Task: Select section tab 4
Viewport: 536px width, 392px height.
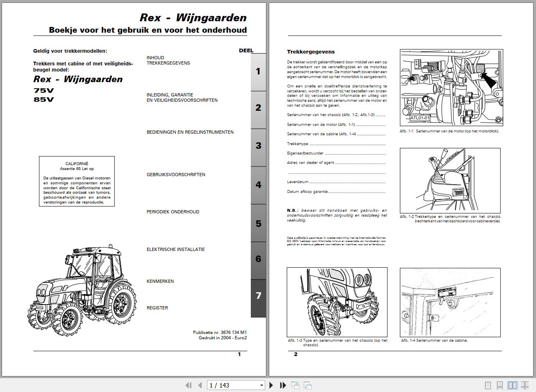Action: [258, 185]
